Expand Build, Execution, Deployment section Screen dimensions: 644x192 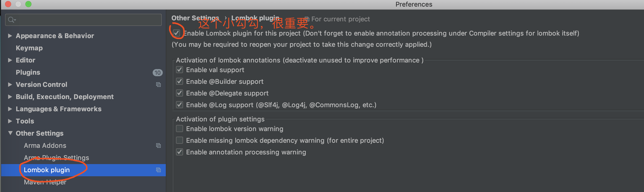pyautogui.click(x=10, y=97)
